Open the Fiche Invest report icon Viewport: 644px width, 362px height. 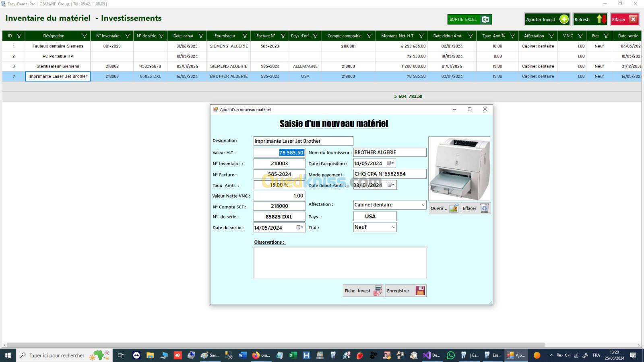coord(378,291)
